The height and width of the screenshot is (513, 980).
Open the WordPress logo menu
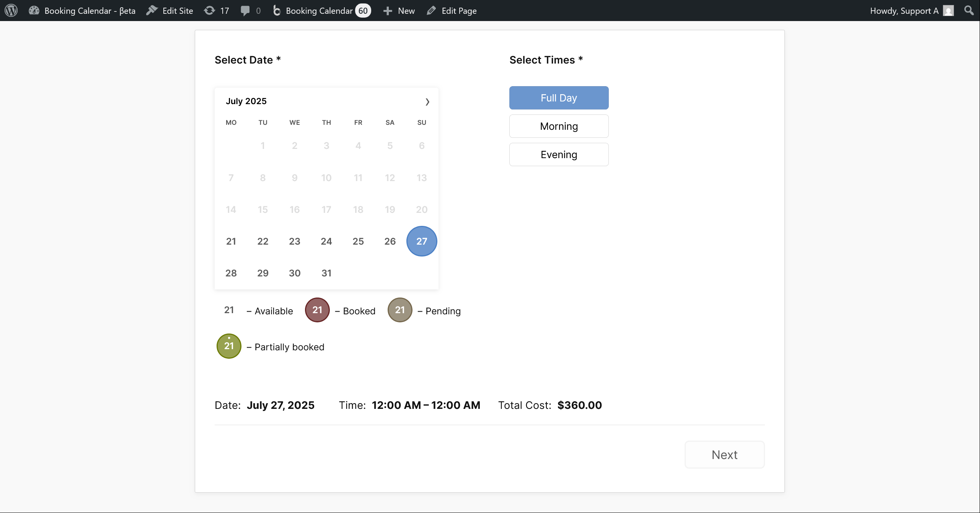[11, 10]
